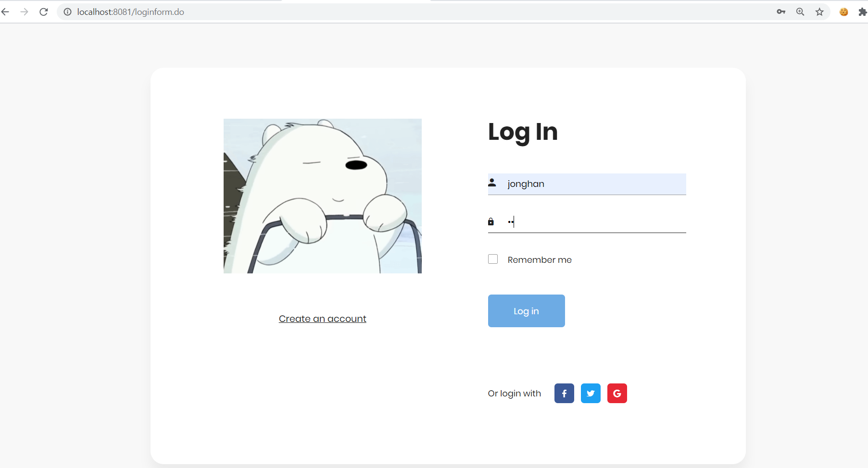Viewport: 868px width, 468px height.
Task: Click the polar bear image
Action: (322, 196)
